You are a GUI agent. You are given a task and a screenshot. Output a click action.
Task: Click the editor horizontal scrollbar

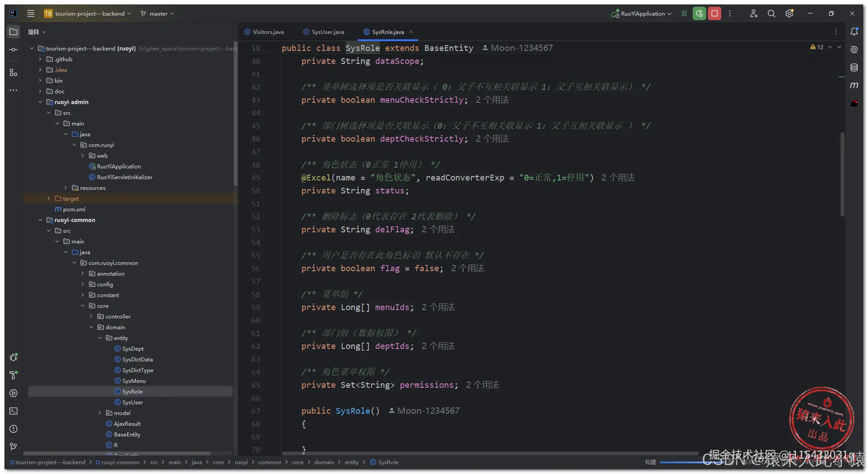pos(490,453)
